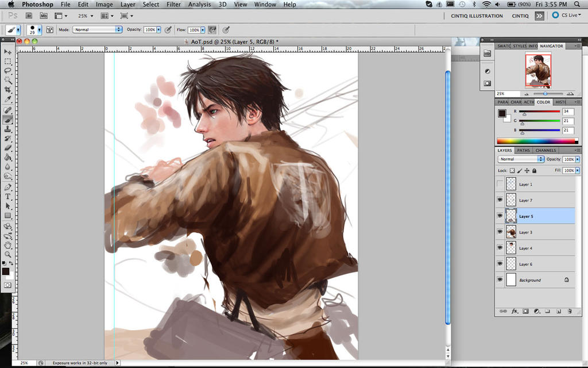Image resolution: width=588 pixels, height=368 pixels.
Task: Show Layer 1 using its visibility box
Action: tap(500, 185)
